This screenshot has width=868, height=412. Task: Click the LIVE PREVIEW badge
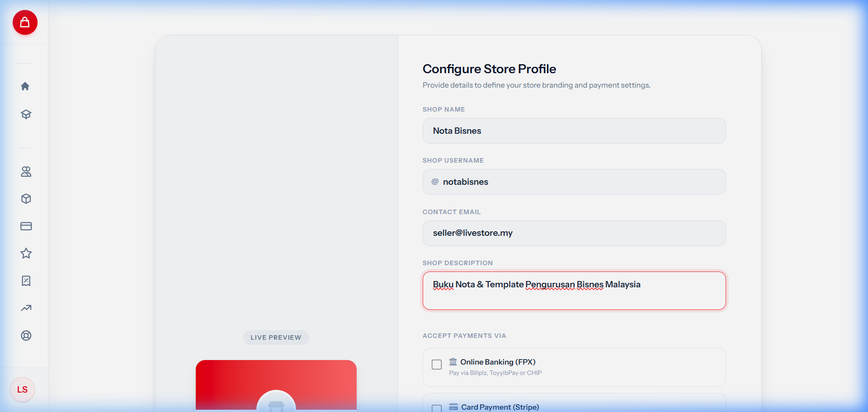pos(276,337)
